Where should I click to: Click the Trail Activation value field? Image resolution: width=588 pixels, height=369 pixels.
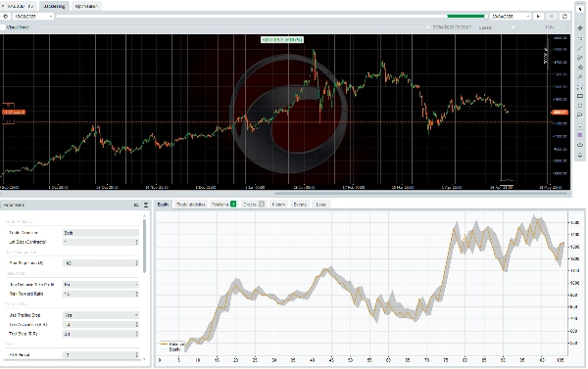(101, 324)
